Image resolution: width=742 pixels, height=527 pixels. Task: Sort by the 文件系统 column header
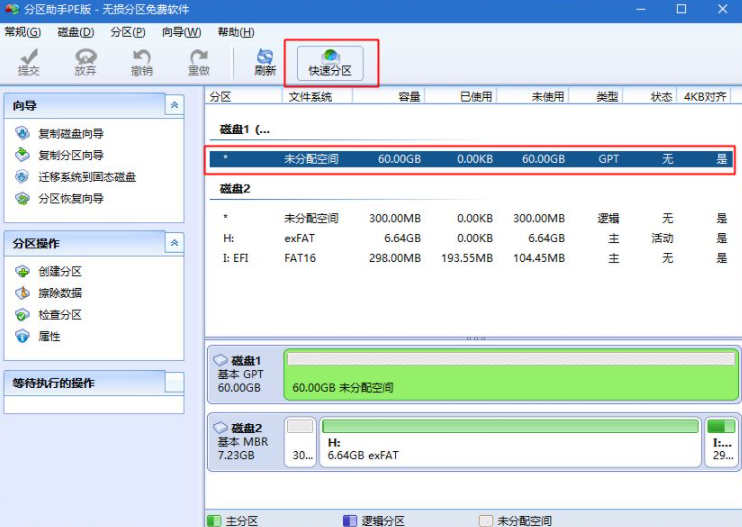click(312, 97)
